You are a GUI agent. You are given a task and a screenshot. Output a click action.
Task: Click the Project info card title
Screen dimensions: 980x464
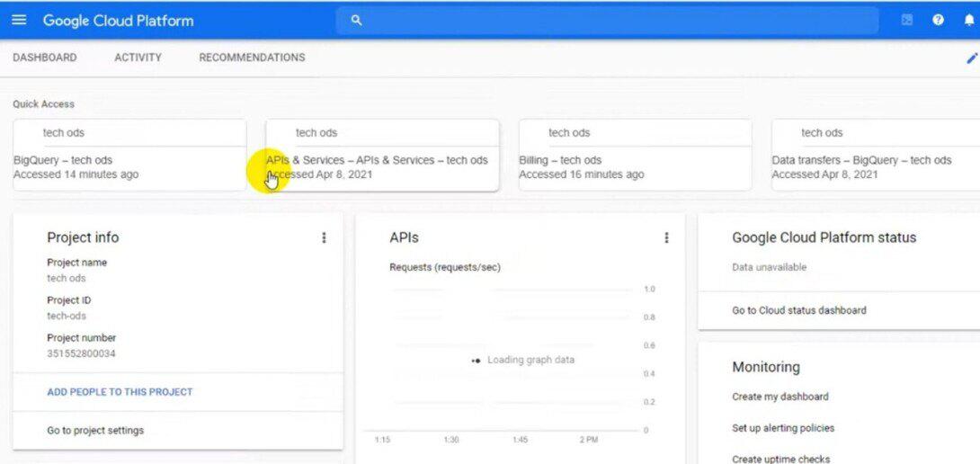(83, 237)
